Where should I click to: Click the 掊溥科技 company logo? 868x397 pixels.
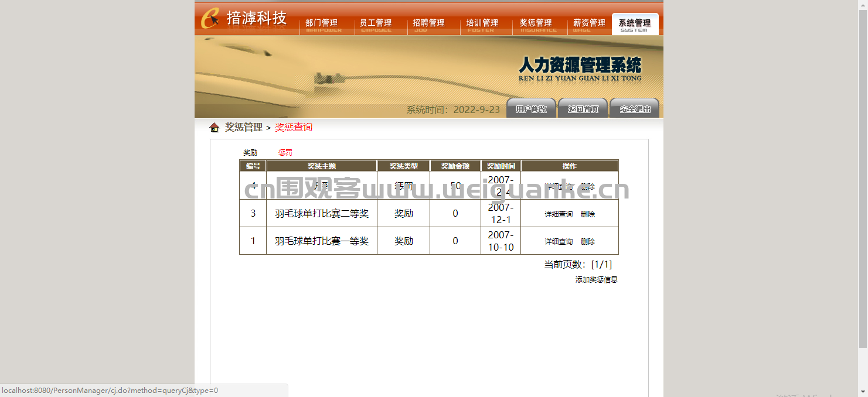click(x=244, y=18)
